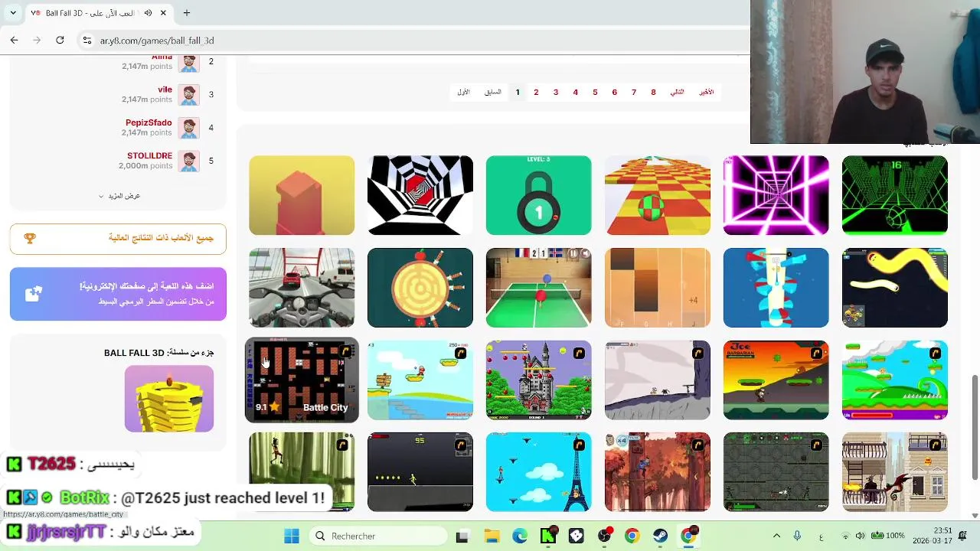Open the green padlock Level 3 game
Viewport: 980px width, 551px height.
coord(539,195)
